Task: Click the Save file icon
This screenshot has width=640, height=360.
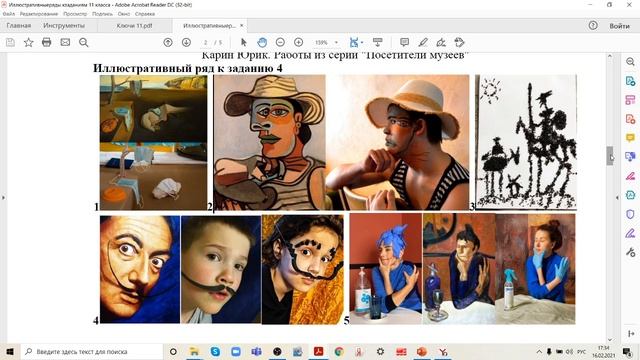Action: point(10,42)
